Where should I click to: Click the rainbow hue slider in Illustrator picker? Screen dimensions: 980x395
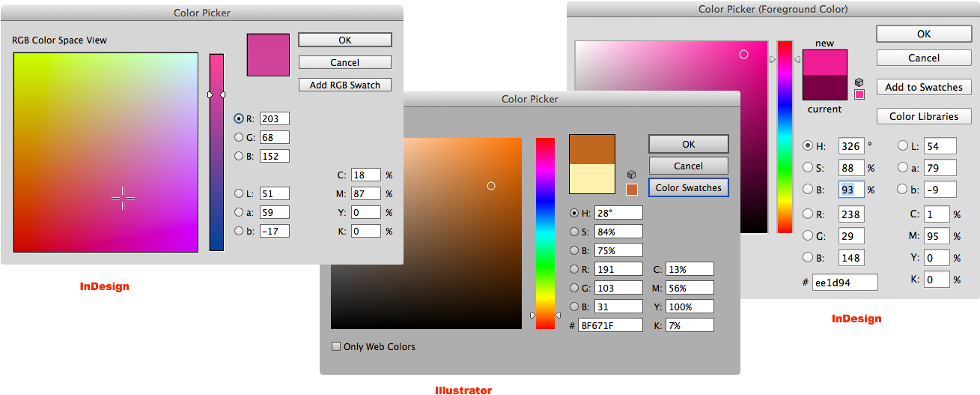tap(545, 233)
